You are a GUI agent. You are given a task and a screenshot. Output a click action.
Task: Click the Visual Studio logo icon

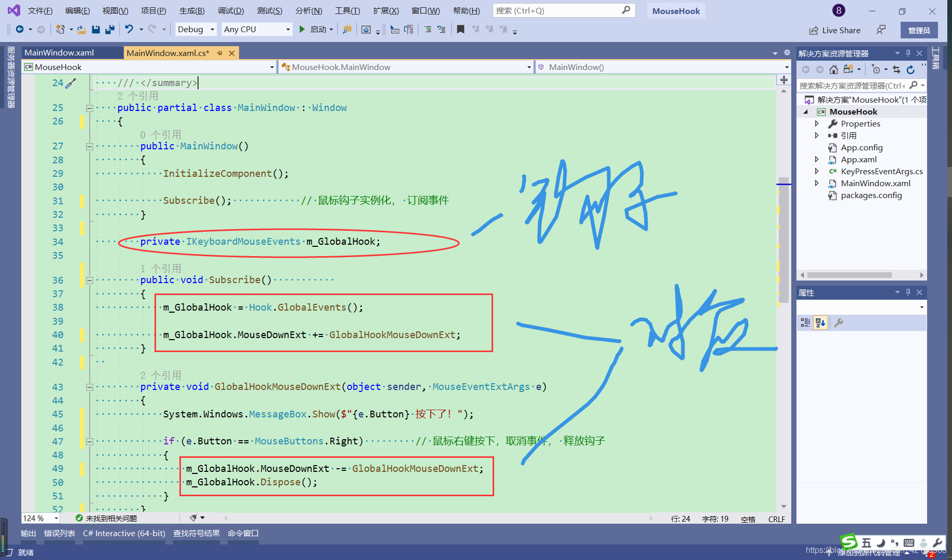[14, 10]
